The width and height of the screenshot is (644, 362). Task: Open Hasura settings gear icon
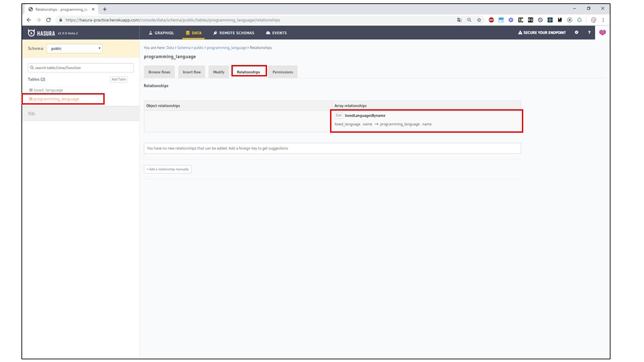pos(576,32)
